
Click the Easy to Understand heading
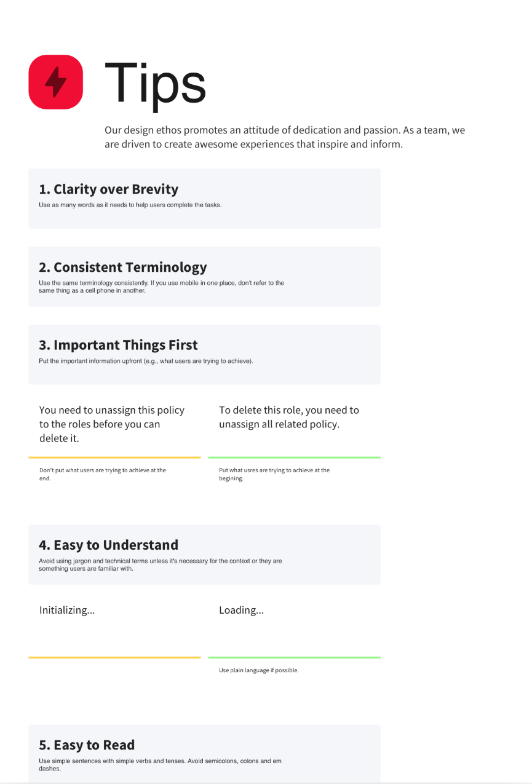click(x=109, y=545)
